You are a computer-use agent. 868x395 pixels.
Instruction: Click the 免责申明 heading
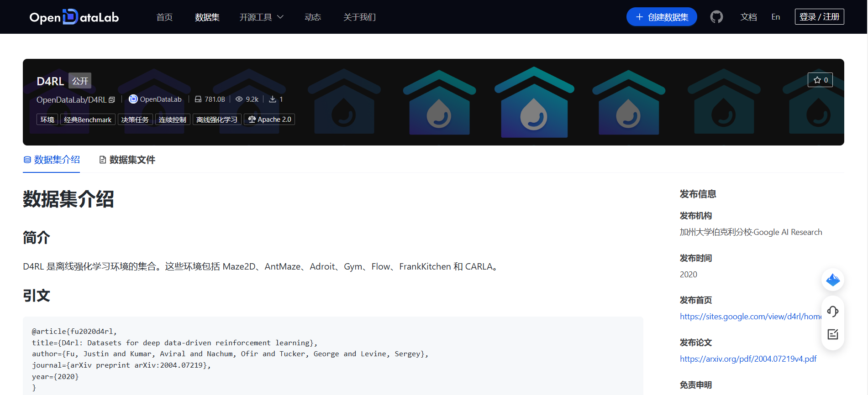pyautogui.click(x=696, y=385)
